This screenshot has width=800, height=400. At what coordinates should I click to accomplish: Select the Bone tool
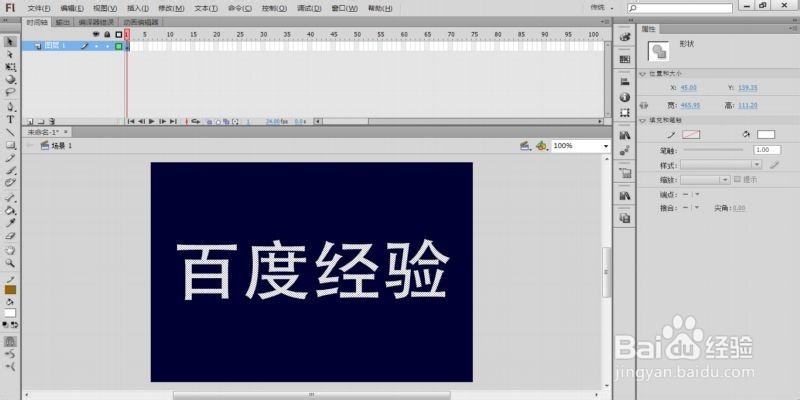pyautogui.click(x=10, y=197)
